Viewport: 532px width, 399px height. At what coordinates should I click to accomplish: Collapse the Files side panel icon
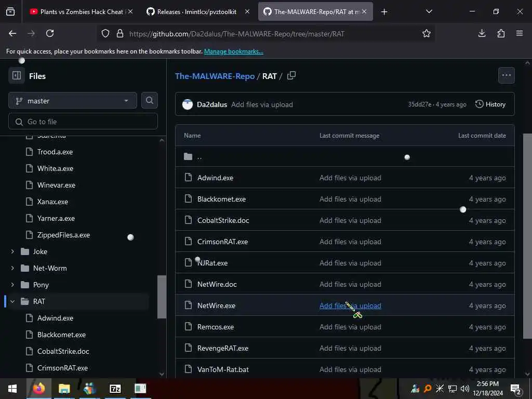point(17,75)
